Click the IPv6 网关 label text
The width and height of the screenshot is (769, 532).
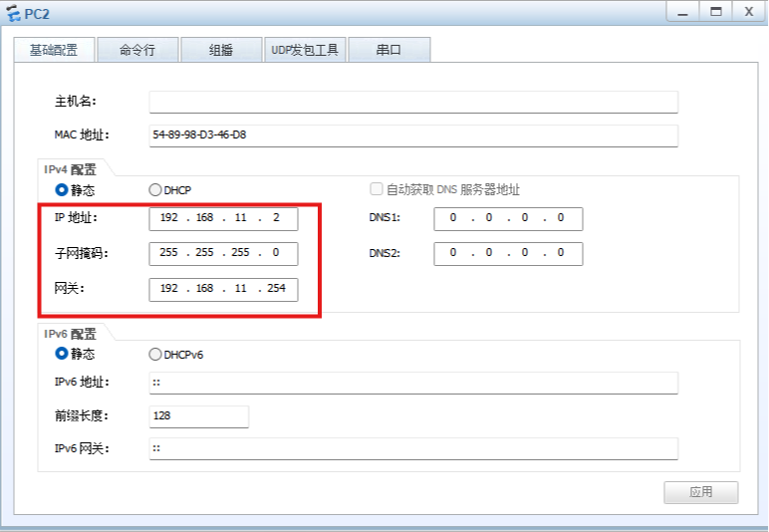tap(82, 448)
